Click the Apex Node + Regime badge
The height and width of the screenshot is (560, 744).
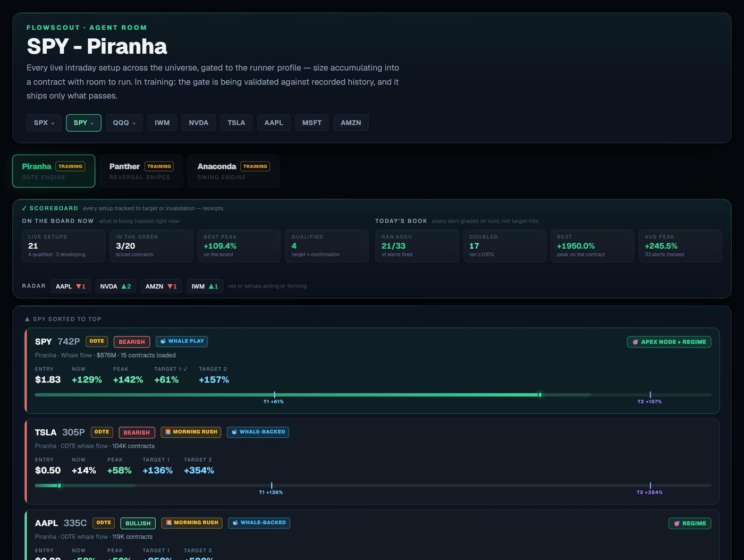tap(669, 342)
